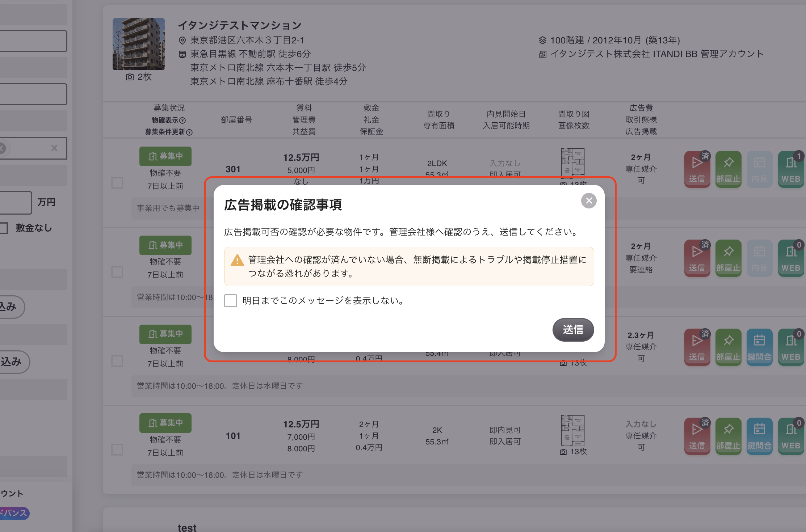Image resolution: width=806 pixels, height=532 pixels.
Task: Click the address 東京都港区六本木３丁目2-1
Action: point(247,40)
